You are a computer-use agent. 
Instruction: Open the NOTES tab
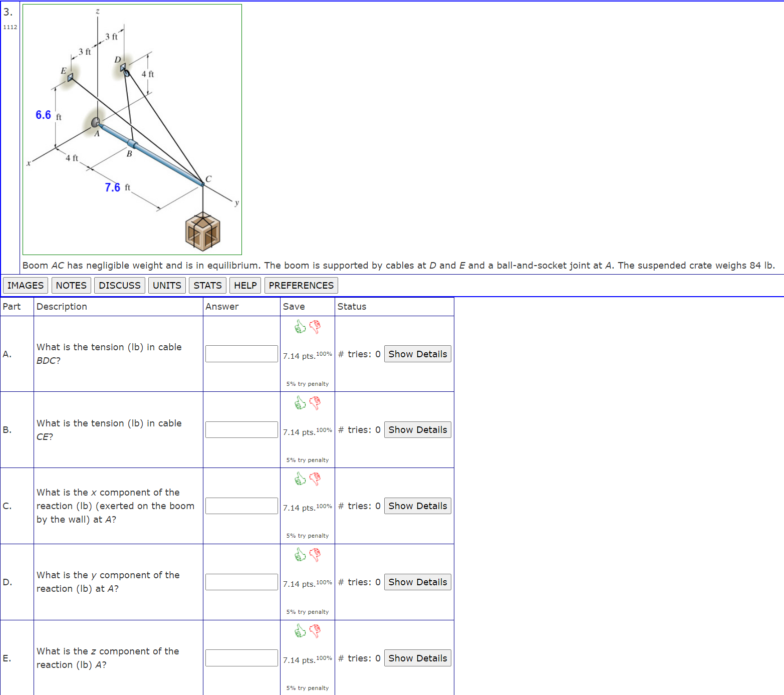pos(71,285)
